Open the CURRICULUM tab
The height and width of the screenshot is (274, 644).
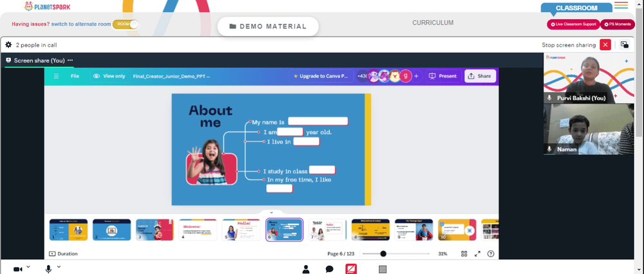[433, 23]
